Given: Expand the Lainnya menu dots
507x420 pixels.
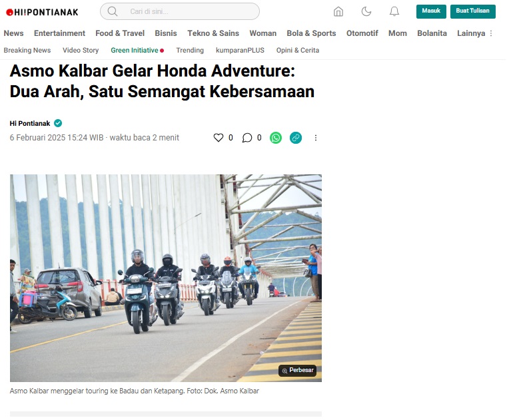Looking at the screenshot, I should point(491,33).
